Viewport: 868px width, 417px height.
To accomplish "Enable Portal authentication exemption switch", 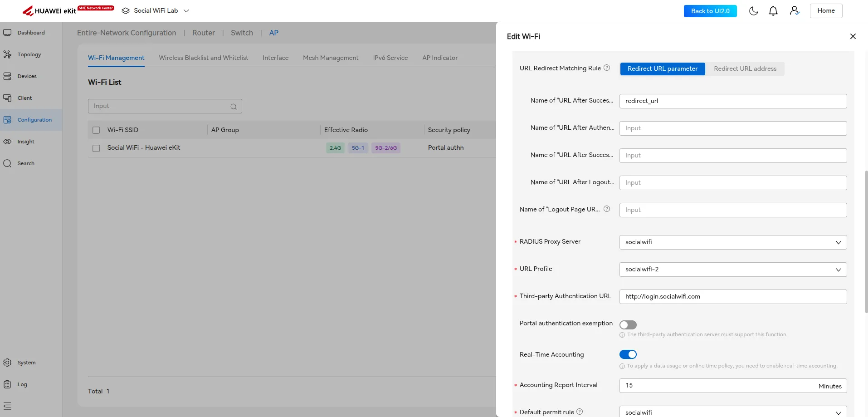I will (x=628, y=325).
